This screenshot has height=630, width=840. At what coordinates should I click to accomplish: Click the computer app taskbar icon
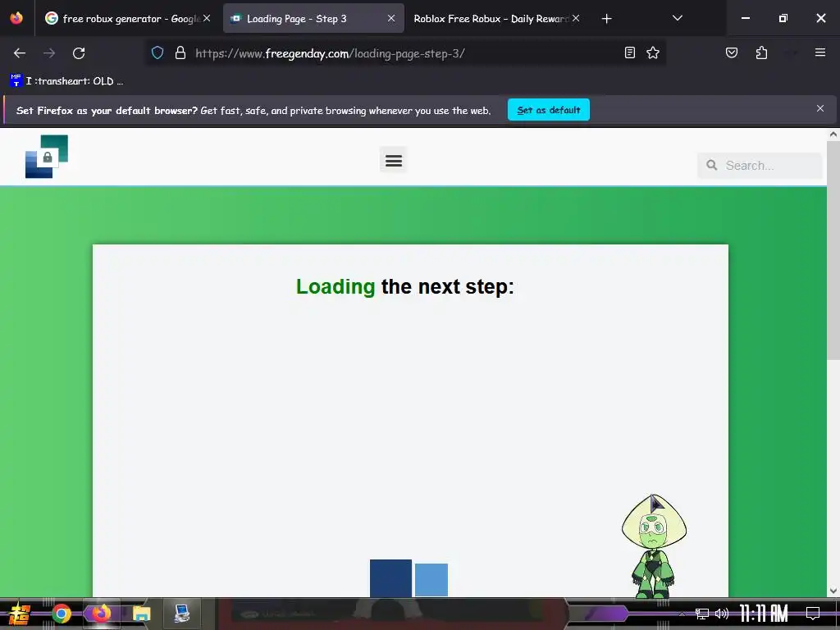181,614
